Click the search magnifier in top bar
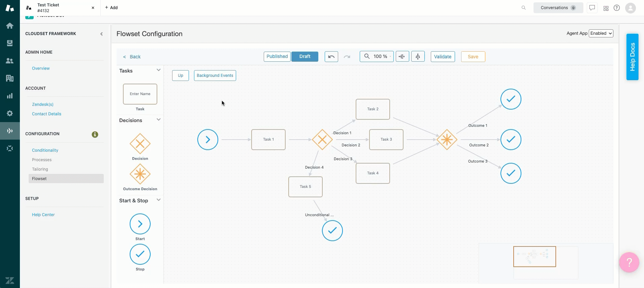644x288 pixels. click(523, 8)
